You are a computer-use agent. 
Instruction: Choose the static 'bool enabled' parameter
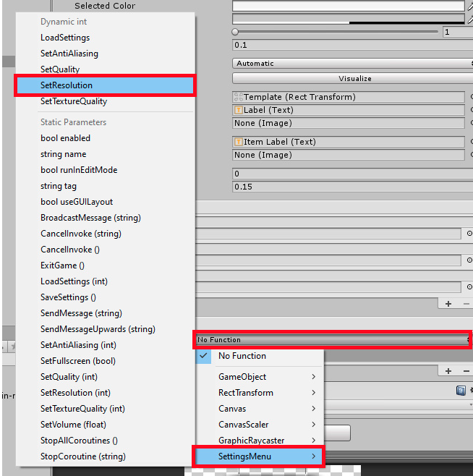pyautogui.click(x=66, y=138)
